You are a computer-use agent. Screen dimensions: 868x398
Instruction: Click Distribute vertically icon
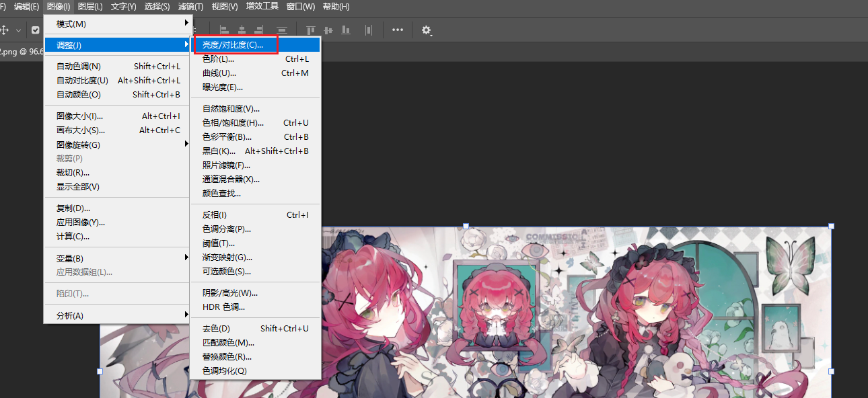(x=282, y=30)
